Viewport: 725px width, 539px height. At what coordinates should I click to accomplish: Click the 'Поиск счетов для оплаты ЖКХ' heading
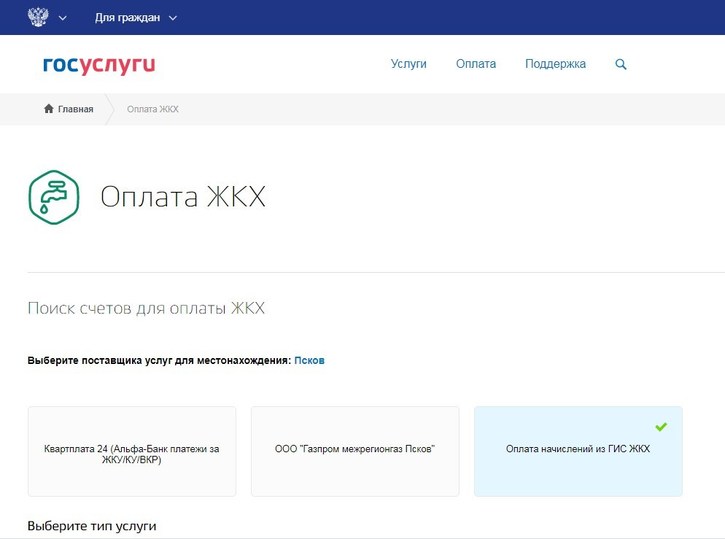coord(146,308)
